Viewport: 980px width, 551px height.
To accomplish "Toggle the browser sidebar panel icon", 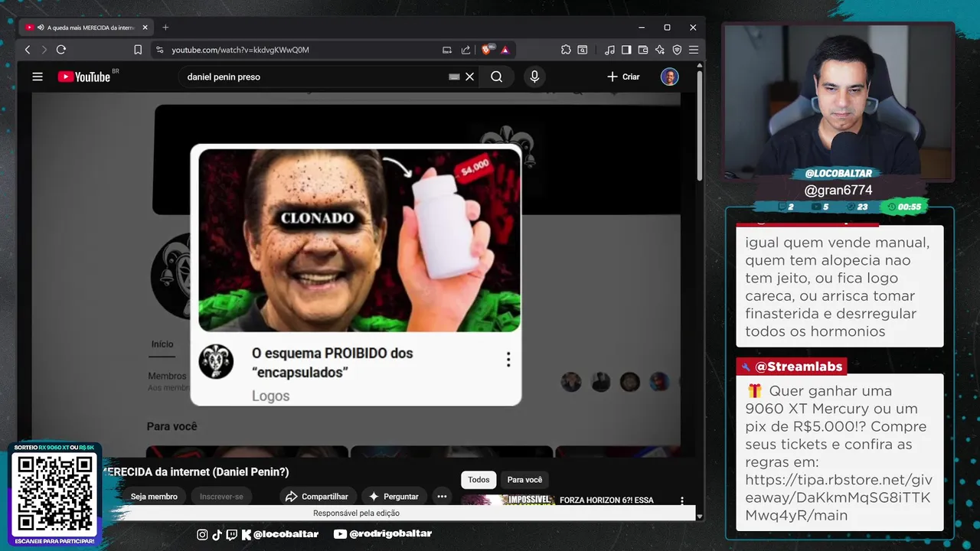I will point(626,50).
